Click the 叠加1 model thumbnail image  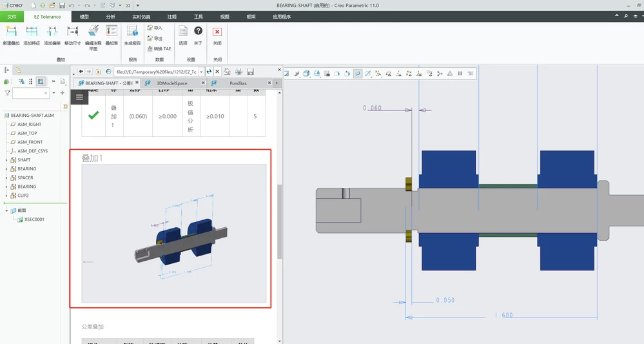pyautogui.click(x=174, y=234)
